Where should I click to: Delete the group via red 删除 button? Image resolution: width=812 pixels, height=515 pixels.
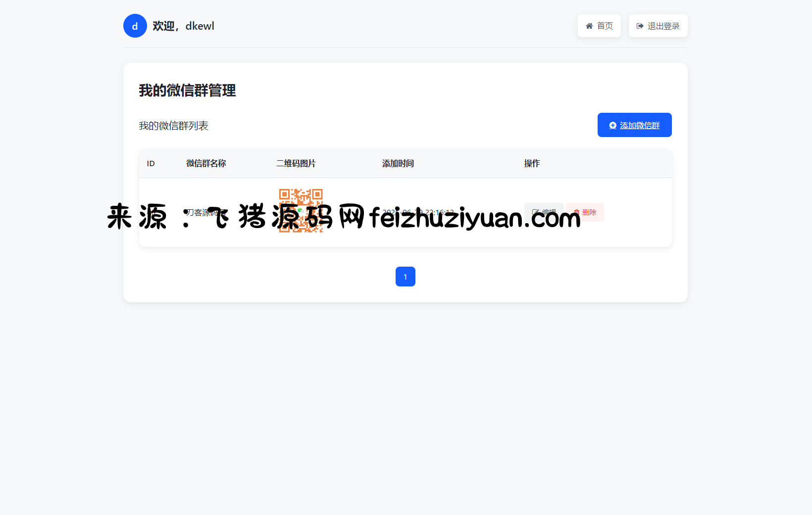click(x=585, y=212)
